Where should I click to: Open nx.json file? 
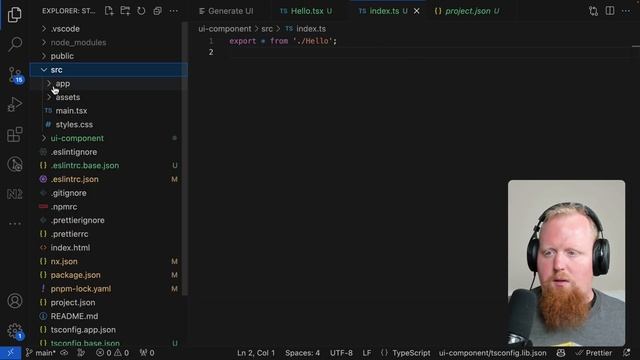[109, 261]
